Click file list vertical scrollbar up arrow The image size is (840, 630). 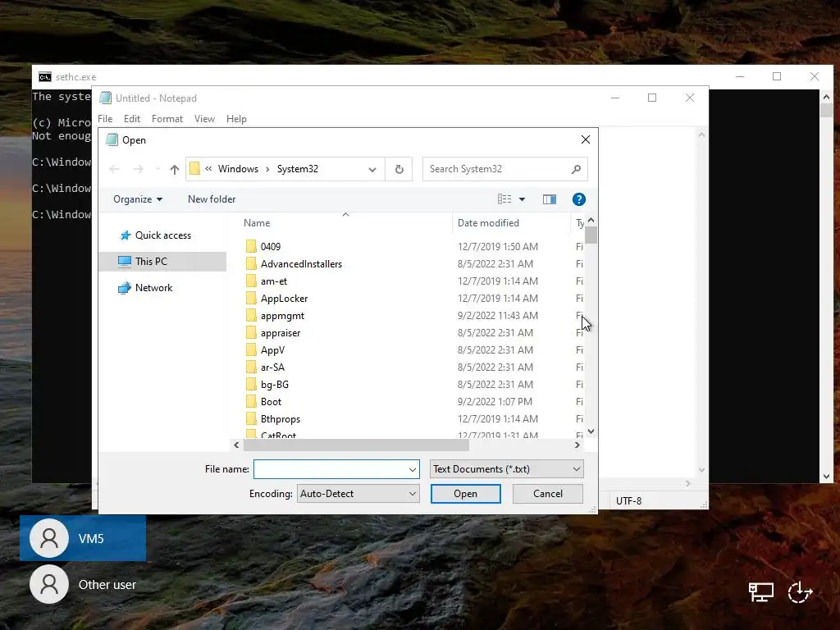pos(591,220)
